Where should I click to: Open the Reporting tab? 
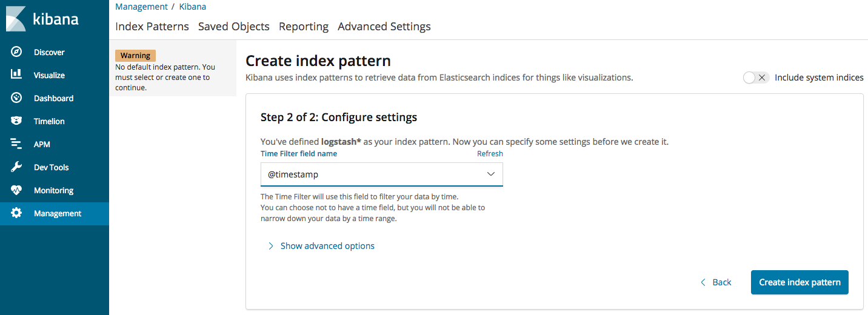click(x=304, y=27)
